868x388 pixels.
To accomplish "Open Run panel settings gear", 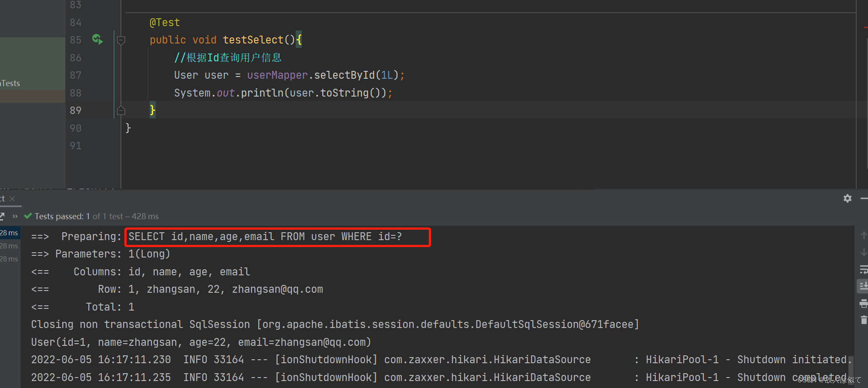I will [848, 198].
